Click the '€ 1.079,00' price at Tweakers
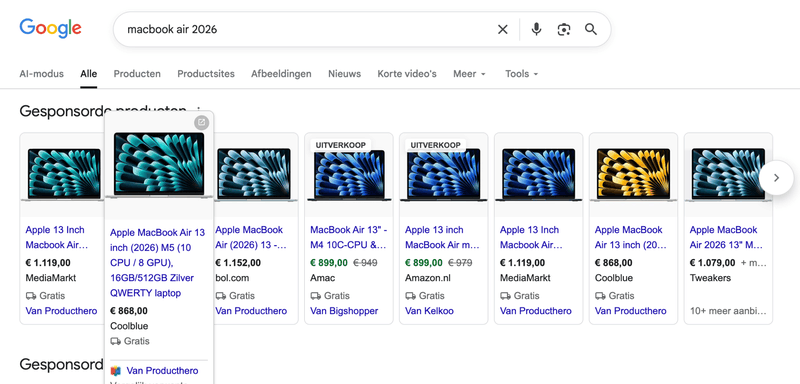This screenshot has height=384, width=800. coord(712,263)
